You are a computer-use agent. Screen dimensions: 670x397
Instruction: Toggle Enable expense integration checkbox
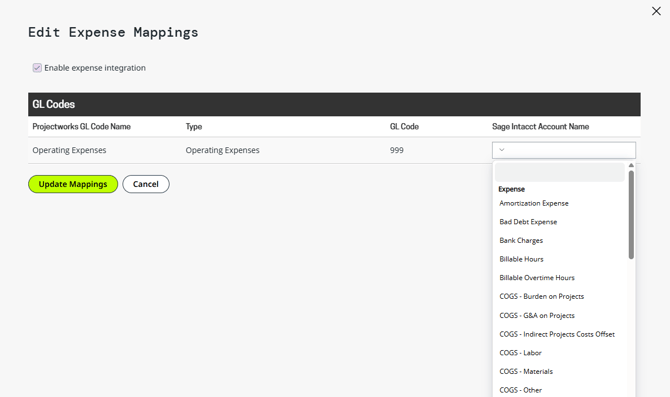click(37, 68)
